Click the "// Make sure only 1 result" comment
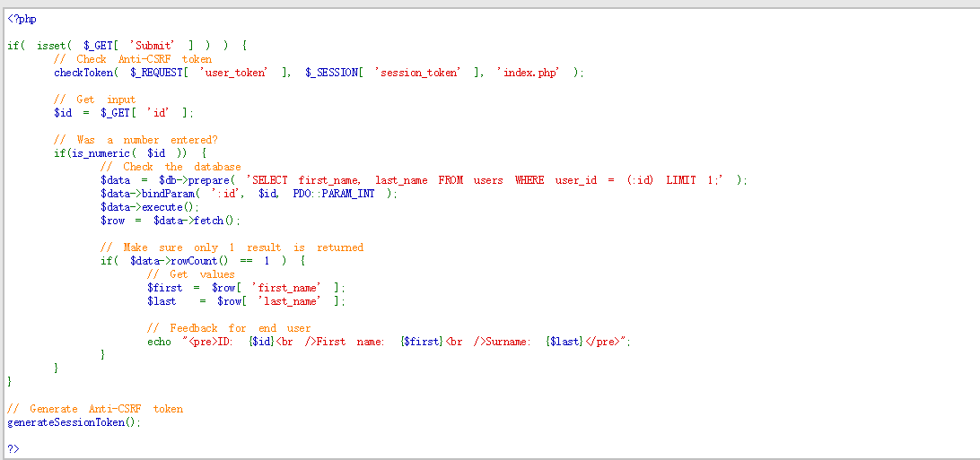 (x=232, y=247)
